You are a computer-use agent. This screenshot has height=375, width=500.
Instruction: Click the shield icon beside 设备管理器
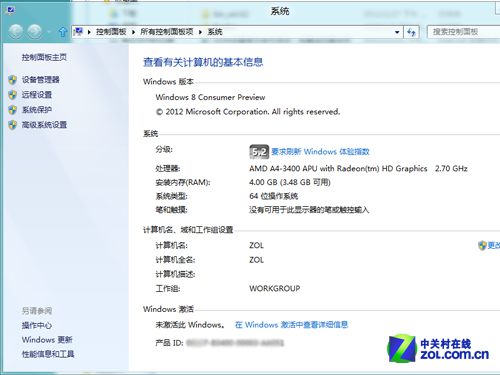click(13, 80)
